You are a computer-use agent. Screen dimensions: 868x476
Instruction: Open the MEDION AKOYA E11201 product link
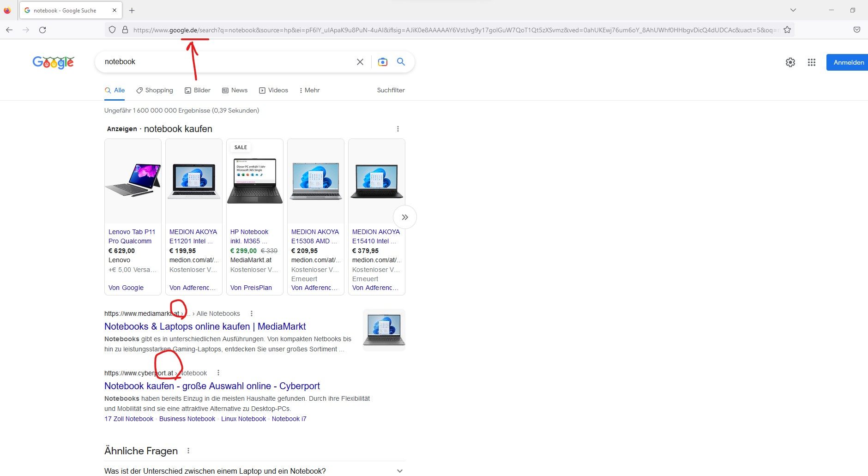point(193,236)
